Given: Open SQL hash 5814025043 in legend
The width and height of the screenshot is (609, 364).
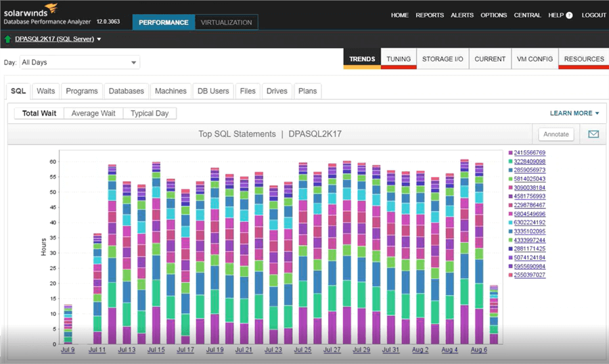Looking at the screenshot, I should point(529,179).
